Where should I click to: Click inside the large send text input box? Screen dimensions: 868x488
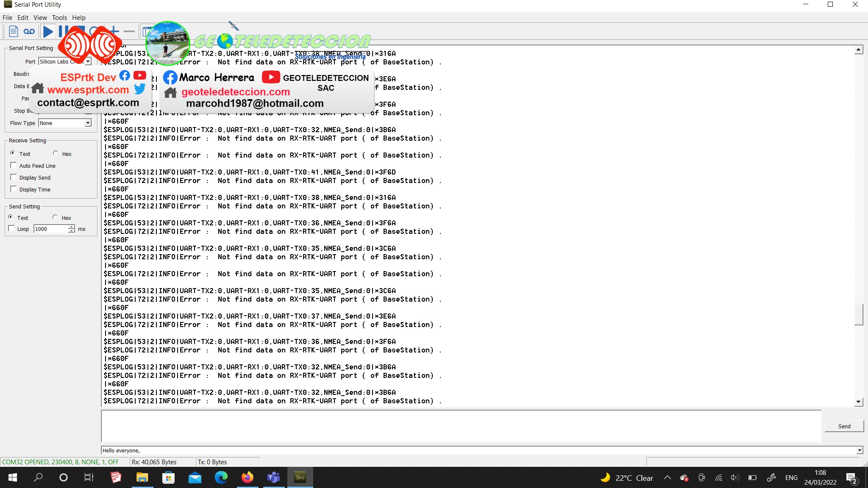click(461, 426)
